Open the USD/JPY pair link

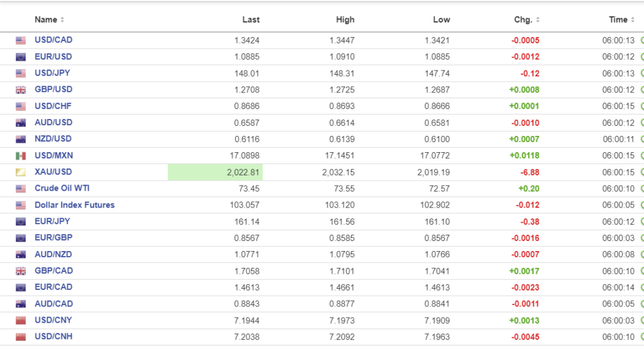coord(53,73)
